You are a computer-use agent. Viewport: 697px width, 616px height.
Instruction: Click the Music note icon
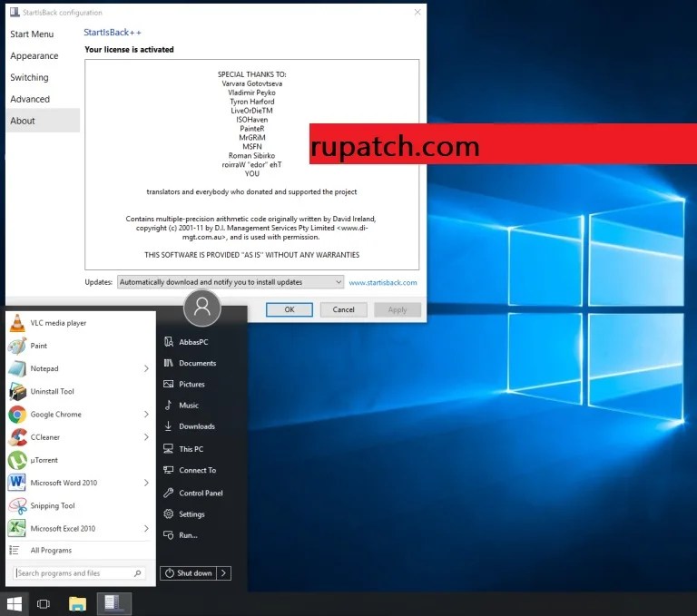(x=169, y=405)
